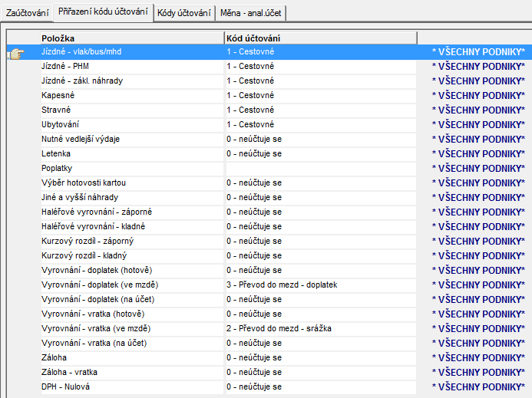Select Jiné a vyšší náhrady item

pyautogui.click(x=131, y=198)
